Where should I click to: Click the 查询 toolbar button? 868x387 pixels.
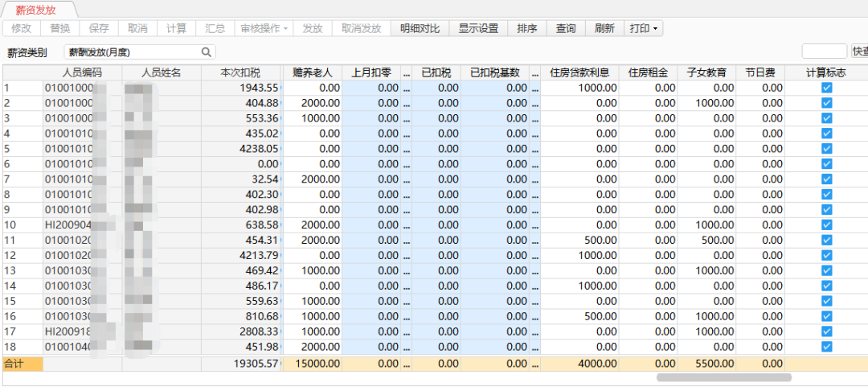click(x=566, y=28)
